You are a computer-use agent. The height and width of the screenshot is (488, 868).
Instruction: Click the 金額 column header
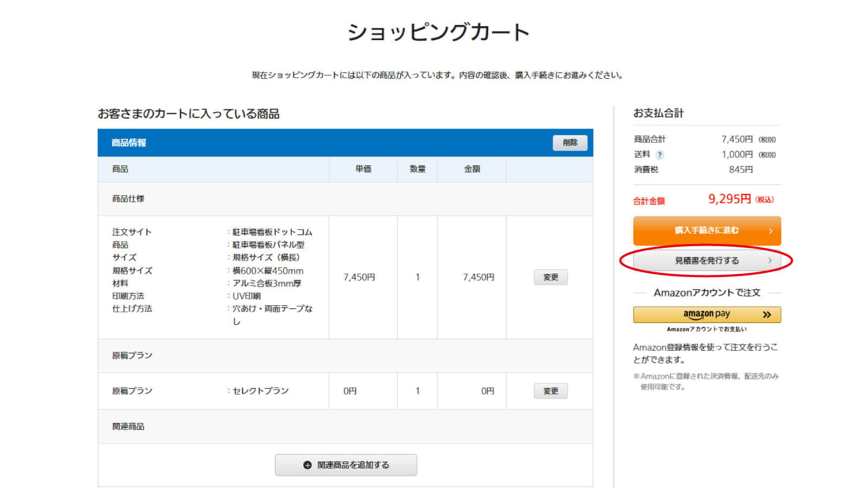tap(472, 169)
